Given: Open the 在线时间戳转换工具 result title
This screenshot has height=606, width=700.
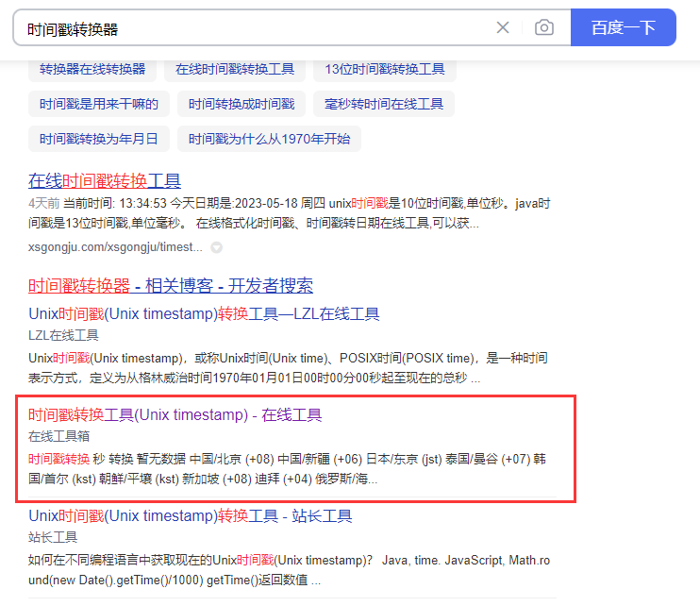Looking at the screenshot, I should point(105,180).
